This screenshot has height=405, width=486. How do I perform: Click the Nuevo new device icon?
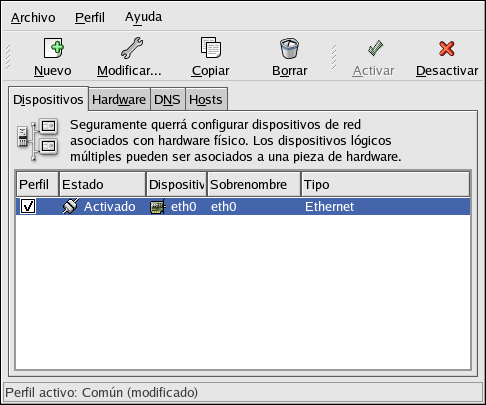click(x=54, y=48)
